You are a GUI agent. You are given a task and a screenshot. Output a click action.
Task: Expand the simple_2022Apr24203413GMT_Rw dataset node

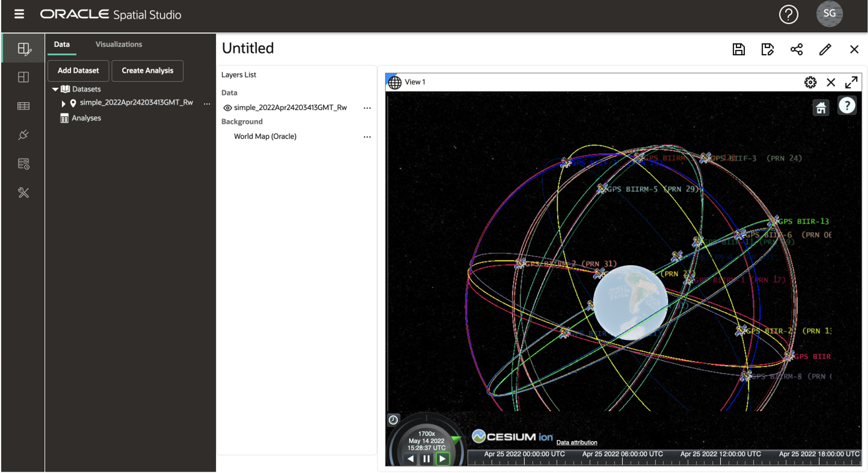pos(63,103)
